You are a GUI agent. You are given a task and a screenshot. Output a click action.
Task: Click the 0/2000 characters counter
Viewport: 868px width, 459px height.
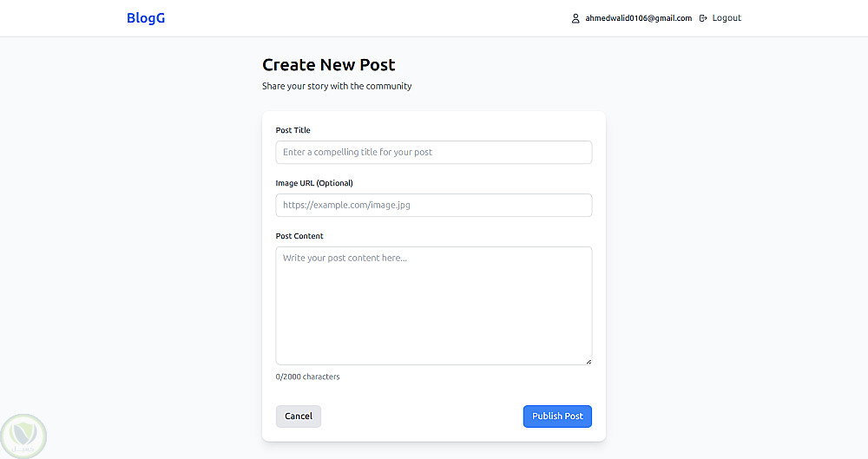pyautogui.click(x=308, y=377)
